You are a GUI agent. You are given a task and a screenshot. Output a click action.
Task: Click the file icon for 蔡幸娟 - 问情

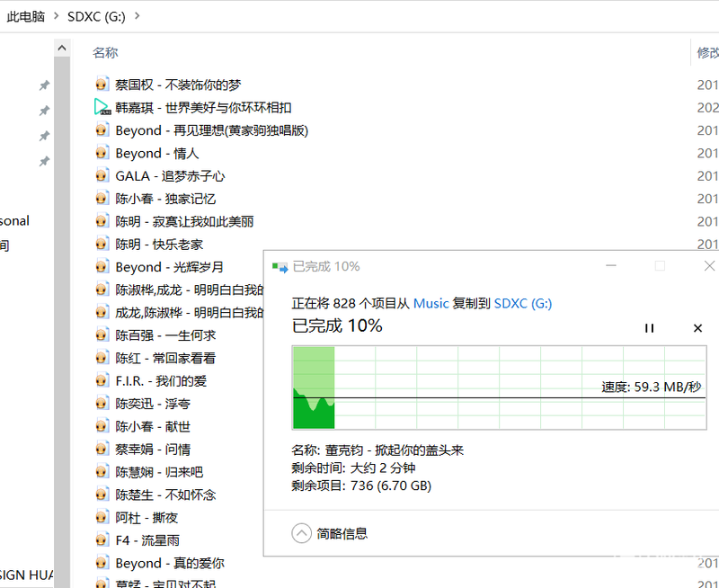point(102,449)
